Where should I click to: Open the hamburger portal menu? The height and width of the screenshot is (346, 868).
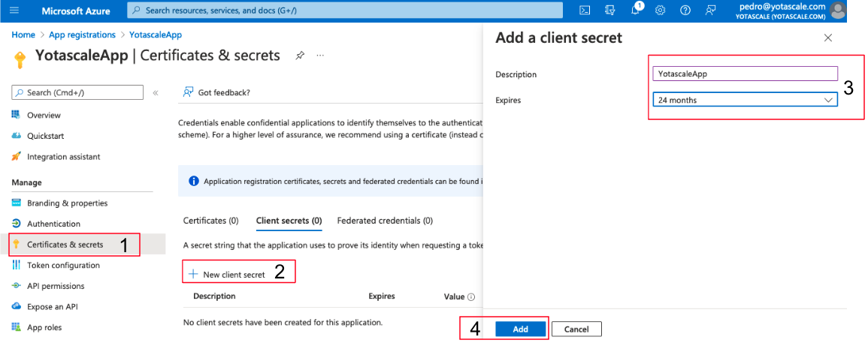click(14, 11)
